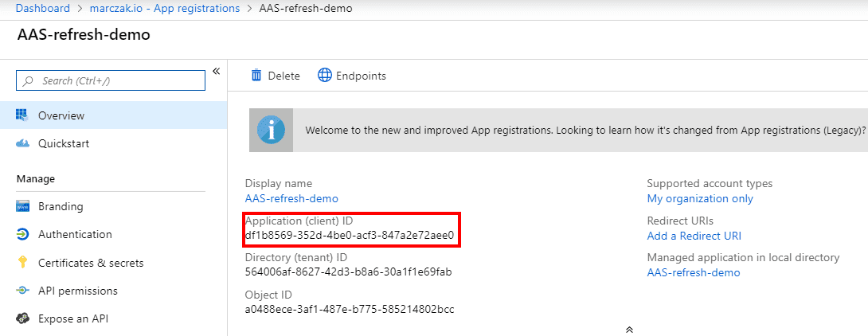This screenshot has height=336, width=868.
Task: Click the Certificates & secrets key icon
Action: 22,263
